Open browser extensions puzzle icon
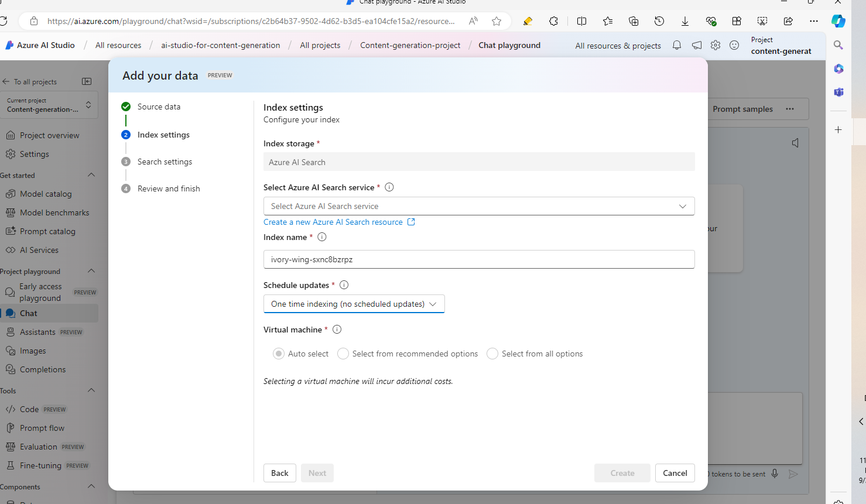The height and width of the screenshot is (504, 866). click(553, 21)
